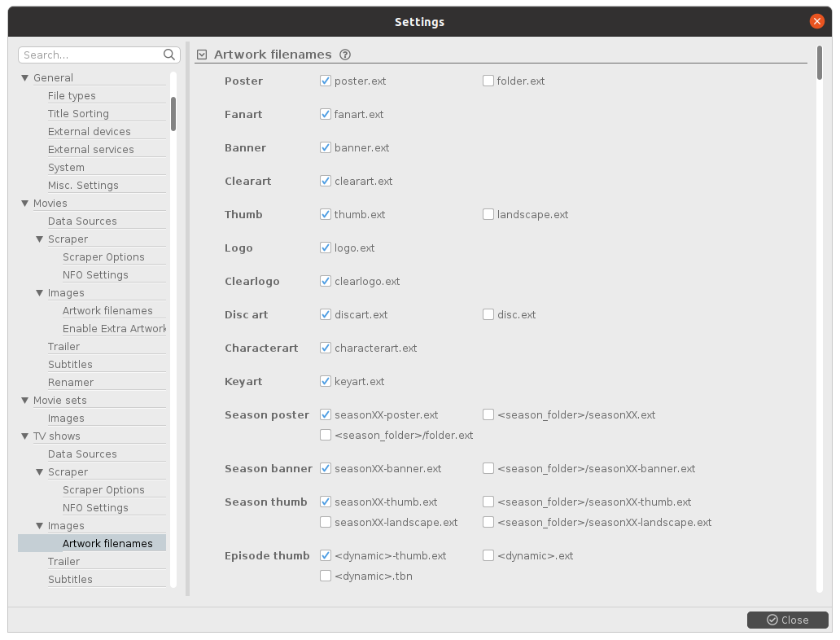Viewport: 840px width, 640px height.
Task: Select External services in the sidebar
Action: (x=90, y=149)
